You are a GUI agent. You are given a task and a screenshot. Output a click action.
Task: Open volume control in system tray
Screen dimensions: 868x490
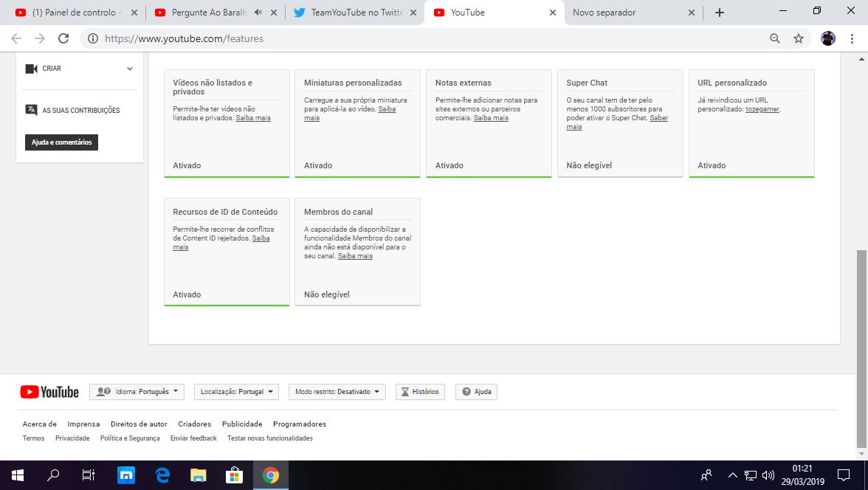point(768,475)
